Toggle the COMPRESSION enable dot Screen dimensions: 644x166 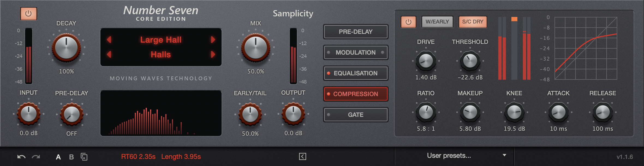click(329, 94)
